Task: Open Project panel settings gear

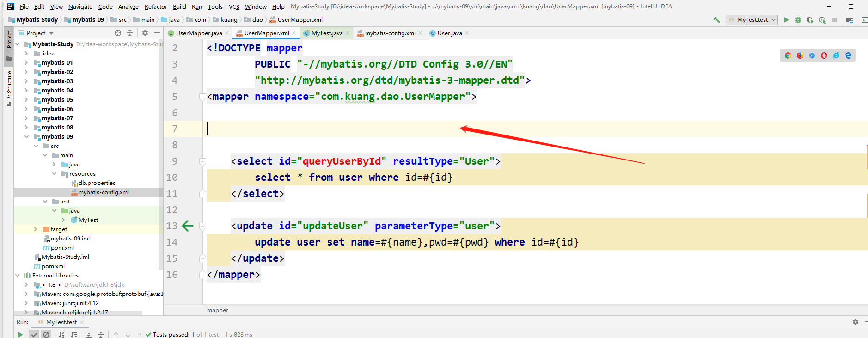Action: tap(145, 33)
